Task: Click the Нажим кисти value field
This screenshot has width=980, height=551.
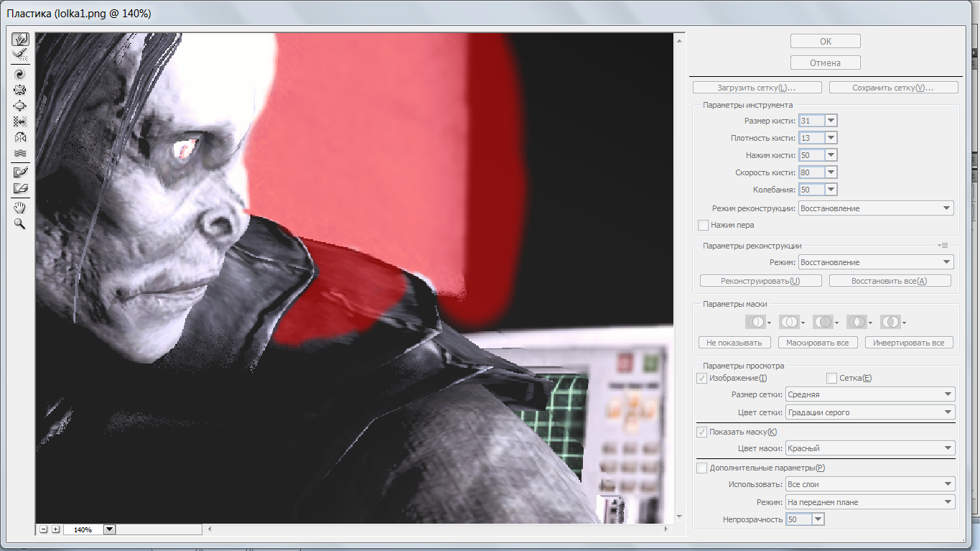Action: click(811, 155)
